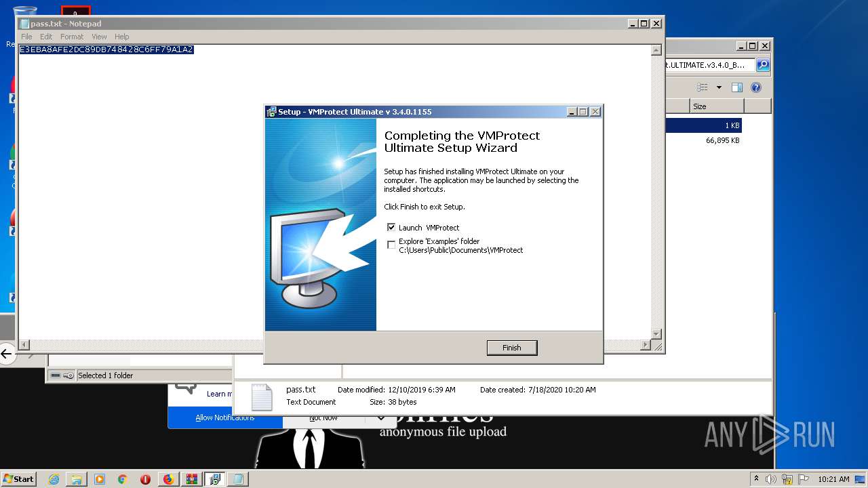Image resolution: width=868 pixels, height=488 pixels.
Task: Toggle the Explorer preview pane icon
Action: (737, 87)
